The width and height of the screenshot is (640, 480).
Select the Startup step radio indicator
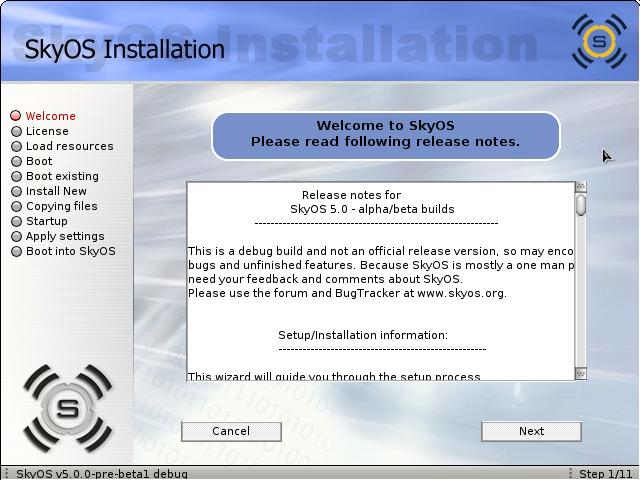(16, 221)
